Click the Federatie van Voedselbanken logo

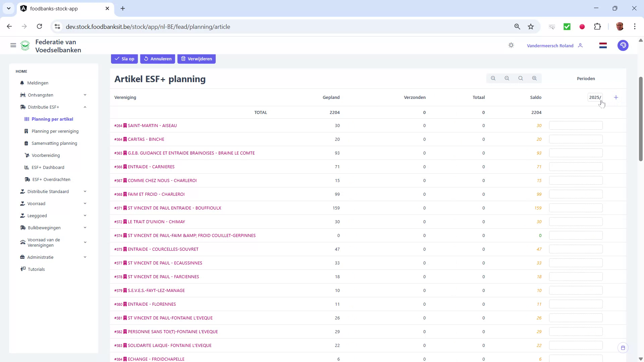(25, 45)
